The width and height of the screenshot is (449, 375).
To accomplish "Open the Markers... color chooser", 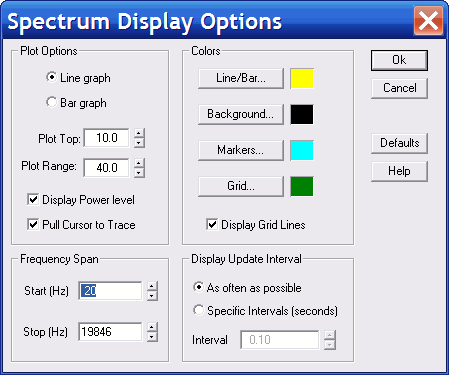I will click(241, 150).
